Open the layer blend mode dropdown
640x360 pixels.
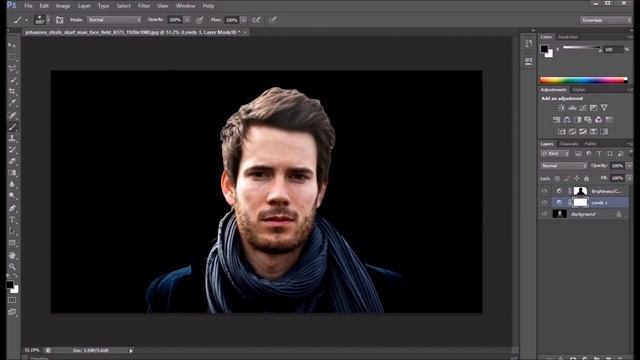click(x=564, y=166)
